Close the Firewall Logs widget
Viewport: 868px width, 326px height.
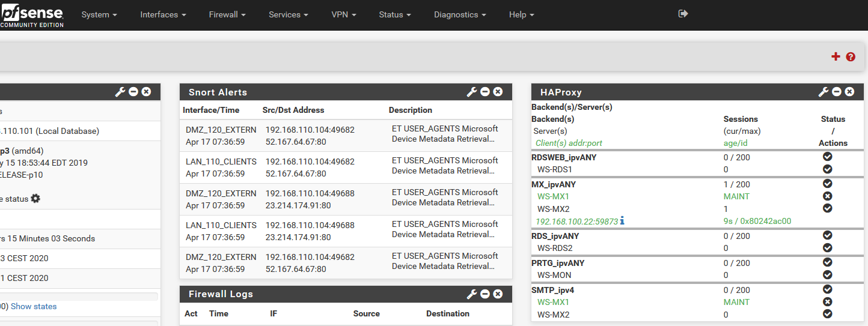pyautogui.click(x=498, y=294)
